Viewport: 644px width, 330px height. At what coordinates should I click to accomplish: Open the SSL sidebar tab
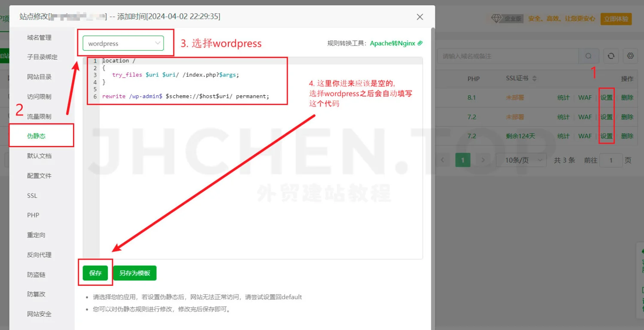pyautogui.click(x=32, y=196)
